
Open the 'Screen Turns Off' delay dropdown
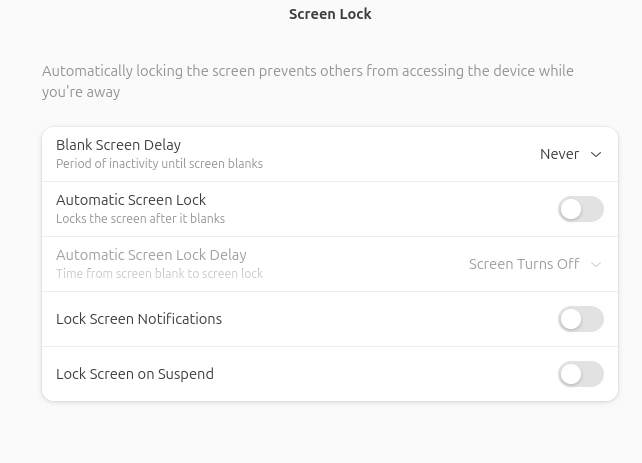pos(534,264)
